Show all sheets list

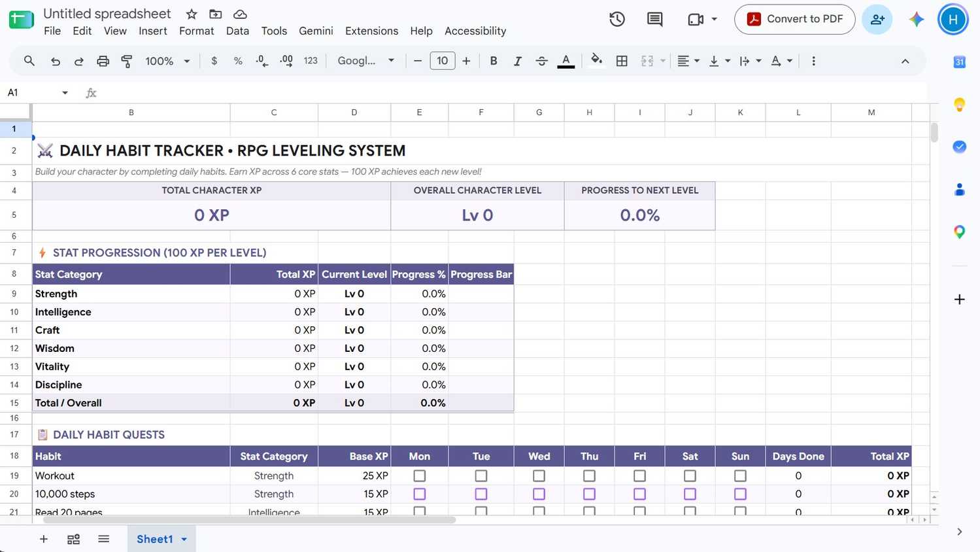point(103,539)
